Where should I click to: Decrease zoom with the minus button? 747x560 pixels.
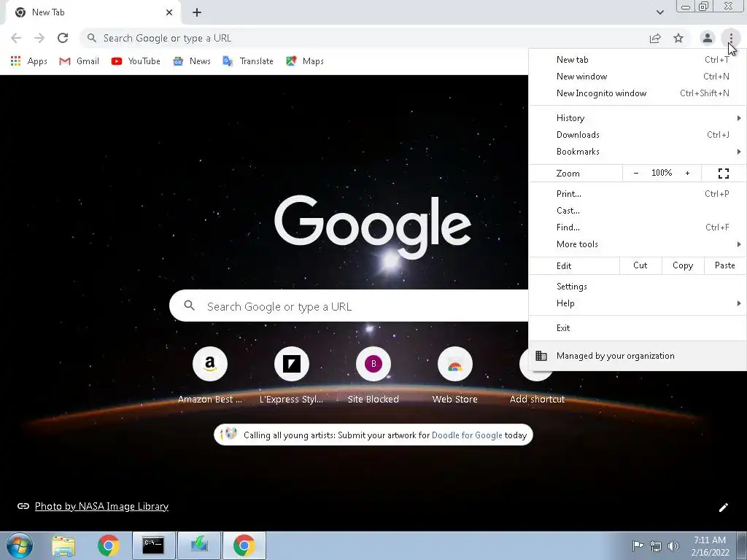(636, 174)
